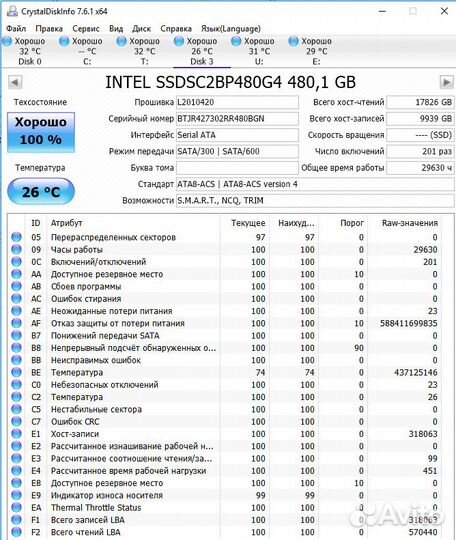Click the Атрибут column header
This screenshot has height=540, width=456.
[133, 223]
